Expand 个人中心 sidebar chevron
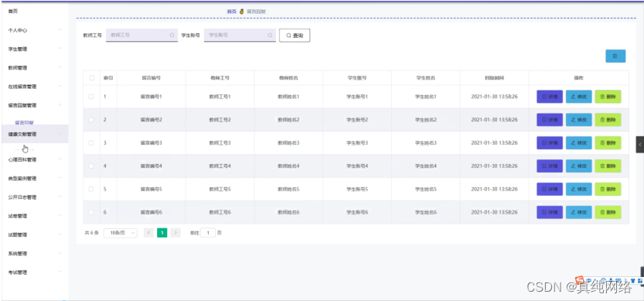The width and height of the screenshot is (644, 301). pyautogui.click(x=60, y=30)
